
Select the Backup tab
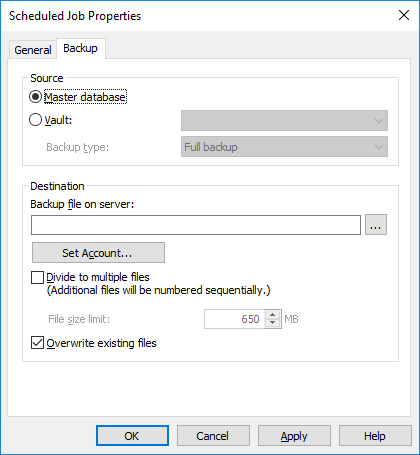click(81, 48)
